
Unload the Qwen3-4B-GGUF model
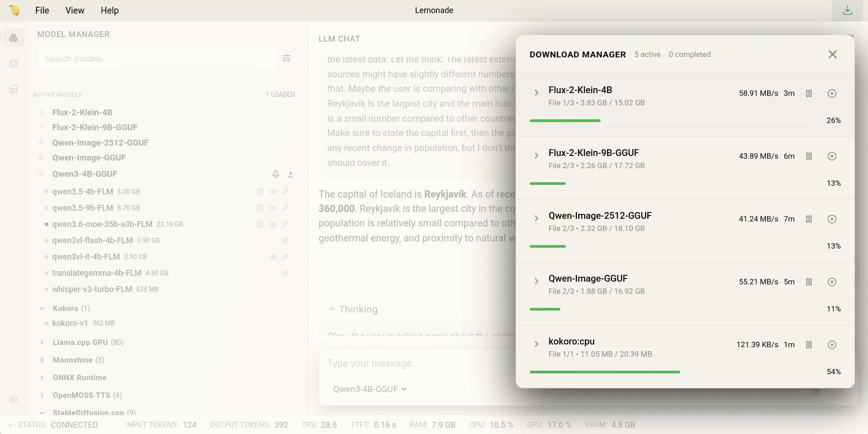tap(291, 174)
